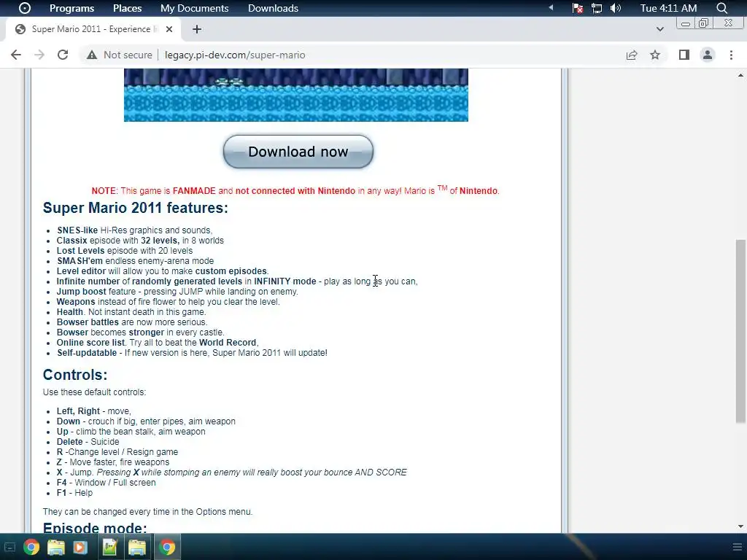The image size is (747, 560).
Task: Open the Chrome three-dot menu
Action: tap(731, 55)
